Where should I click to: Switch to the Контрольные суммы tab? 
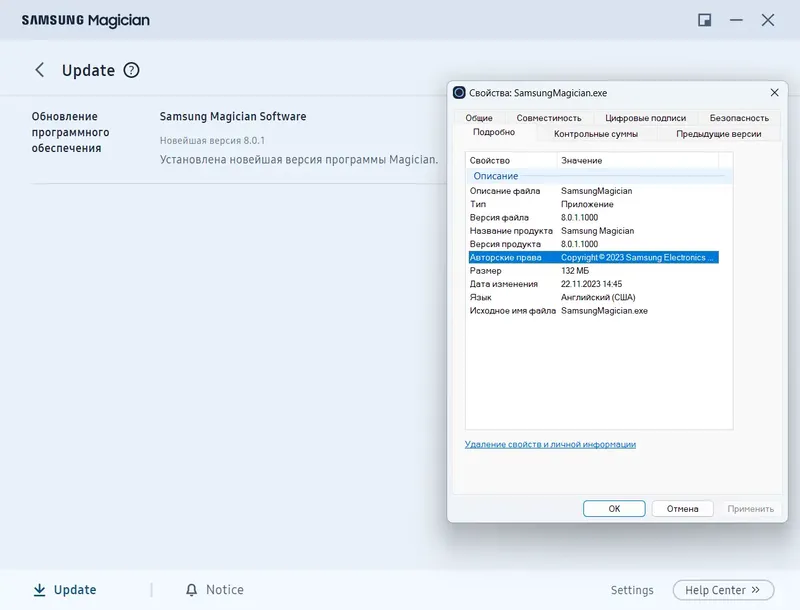coord(595,134)
